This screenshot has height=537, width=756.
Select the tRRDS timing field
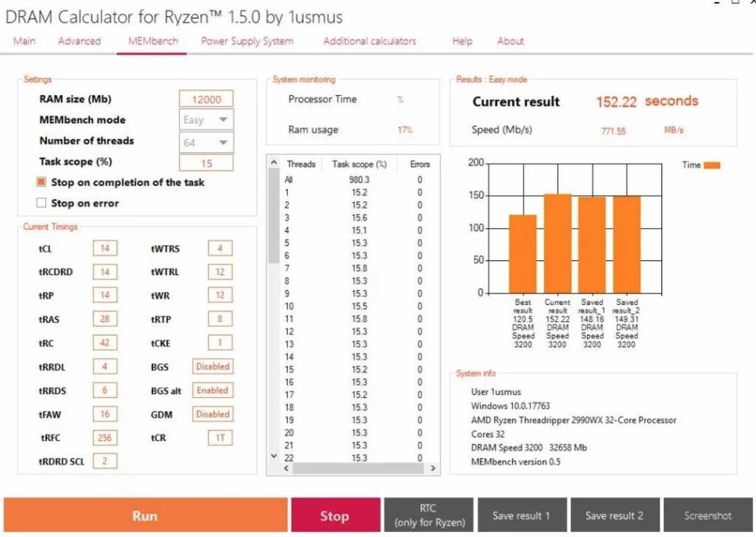click(x=105, y=390)
